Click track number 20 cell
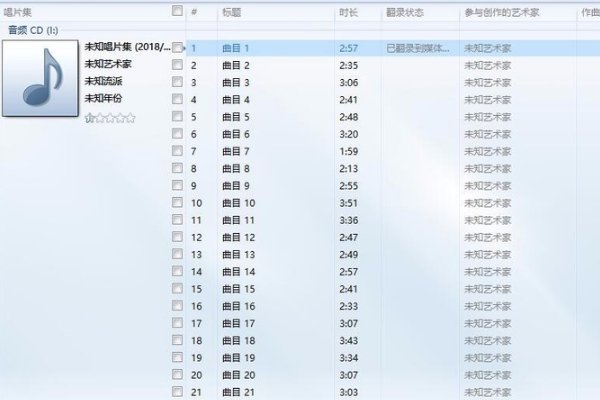 point(196,375)
